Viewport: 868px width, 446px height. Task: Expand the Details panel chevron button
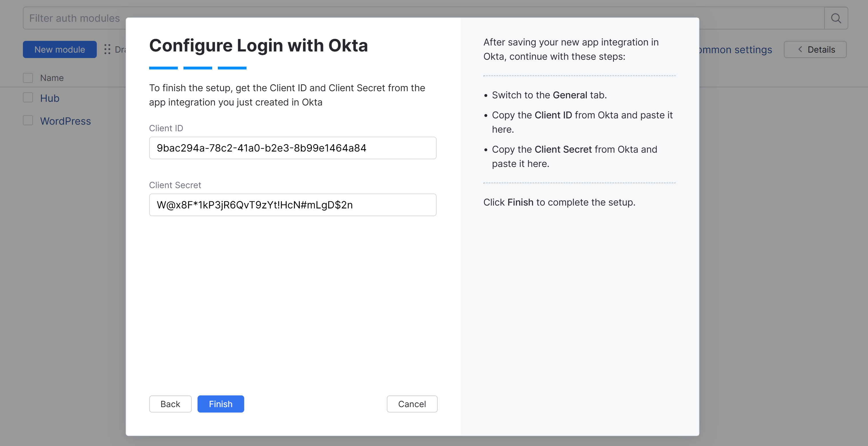point(815,49)
